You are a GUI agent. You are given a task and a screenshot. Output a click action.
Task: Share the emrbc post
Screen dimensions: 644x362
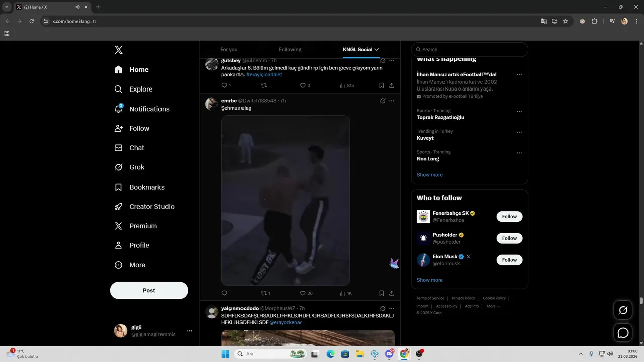(392, 293)
